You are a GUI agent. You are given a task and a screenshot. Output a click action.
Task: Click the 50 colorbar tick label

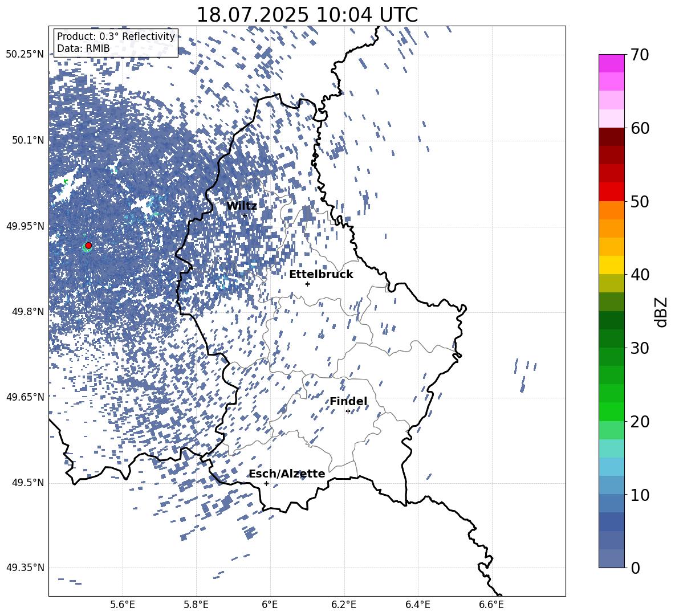tap(640, 201)
